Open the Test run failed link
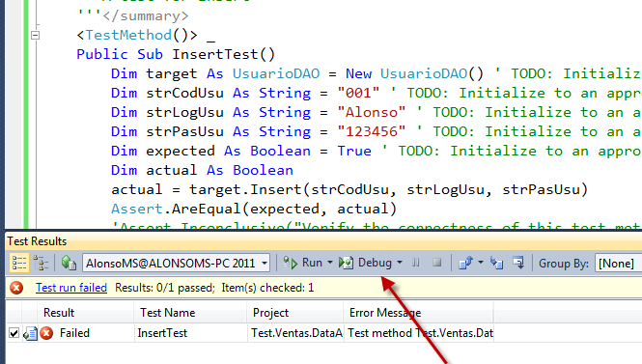 coord(71,288)
